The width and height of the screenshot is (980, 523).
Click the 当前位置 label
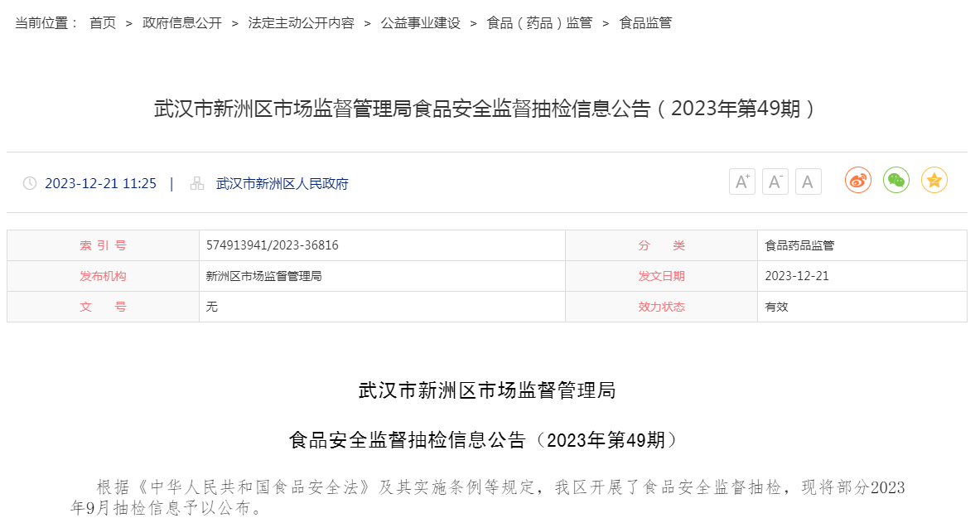(x=47, y=23)
